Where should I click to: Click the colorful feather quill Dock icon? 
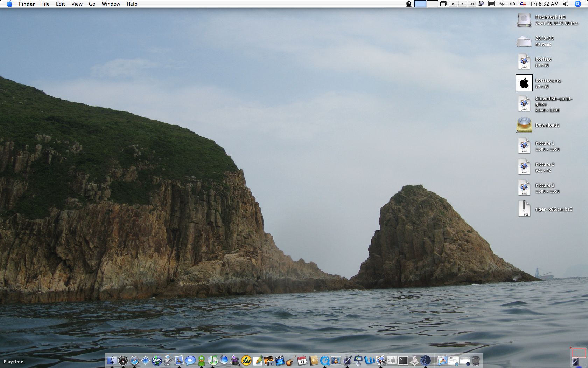coord(257,360)
